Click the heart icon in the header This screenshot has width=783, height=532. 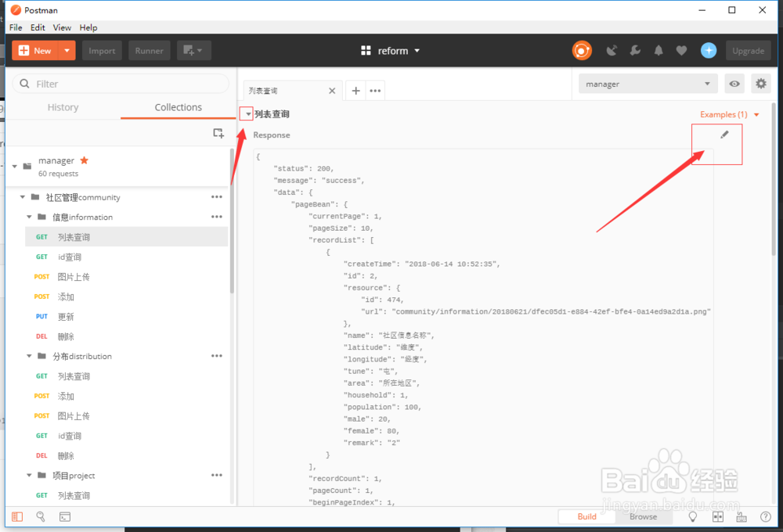coord(682,49)
